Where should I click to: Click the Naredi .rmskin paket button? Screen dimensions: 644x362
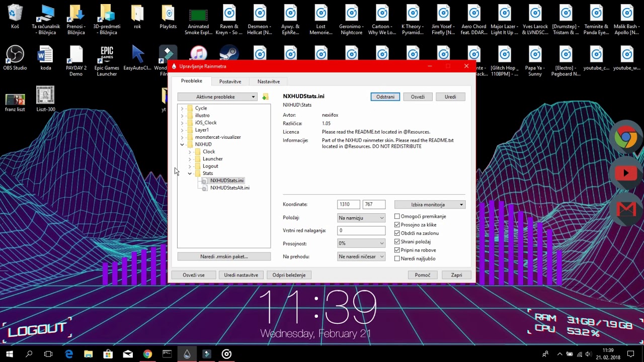[x=224, y=256]
